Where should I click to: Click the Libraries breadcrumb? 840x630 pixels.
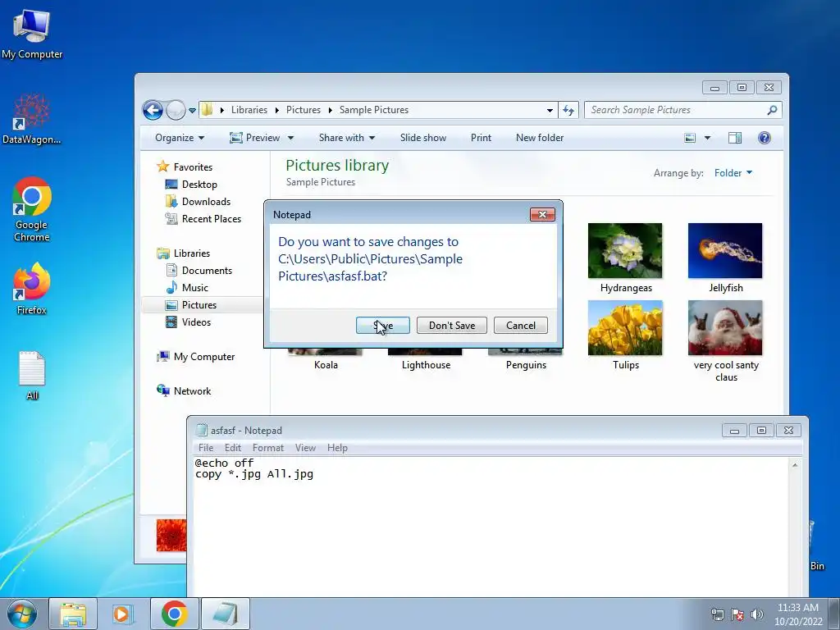[x=249, y=110]
